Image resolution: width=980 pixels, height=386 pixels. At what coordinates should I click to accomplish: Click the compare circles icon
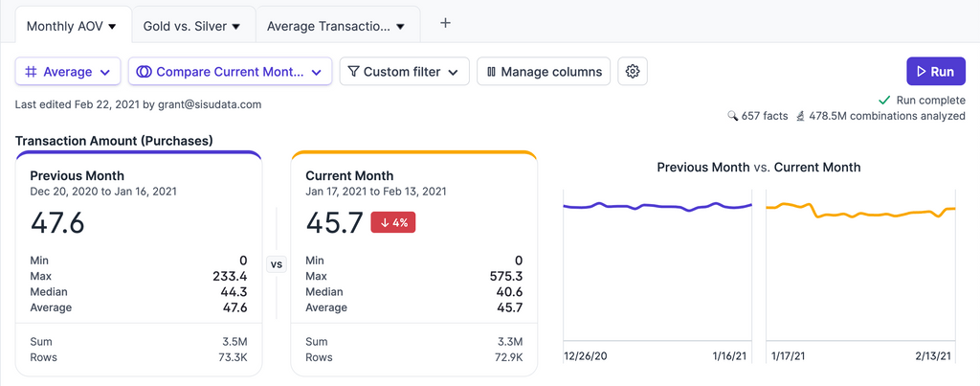144,72
